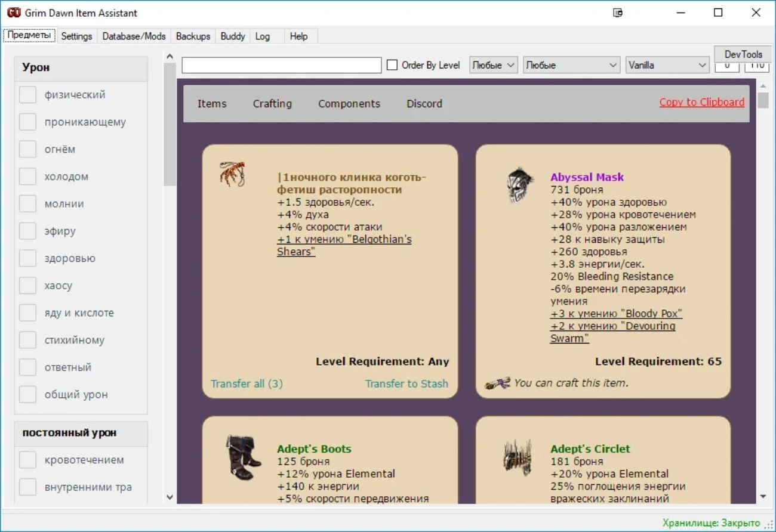
Task: Check the кровотечением filter
Action: 28,460
